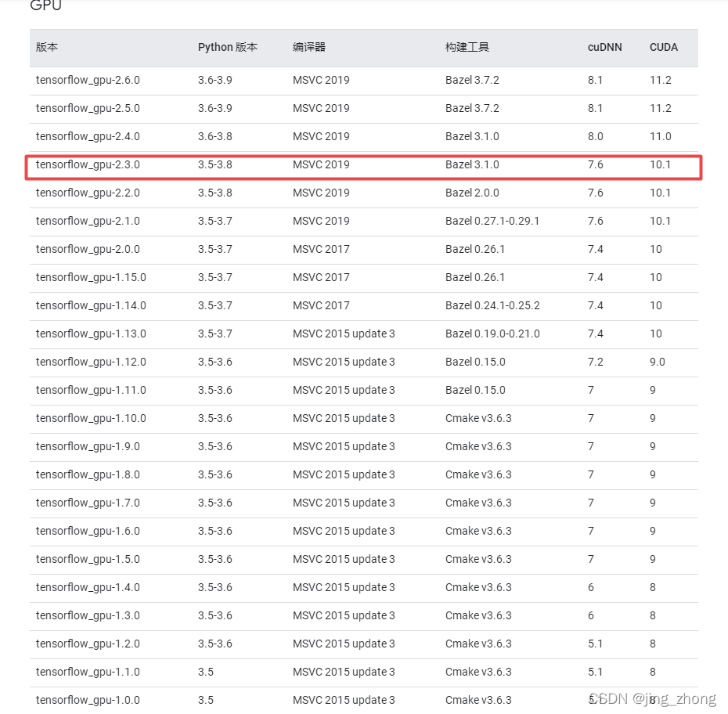Select the tensorflow_gpu-1.0.0 cell
This screenshot has width=728, height=714.
pos(88,700)
